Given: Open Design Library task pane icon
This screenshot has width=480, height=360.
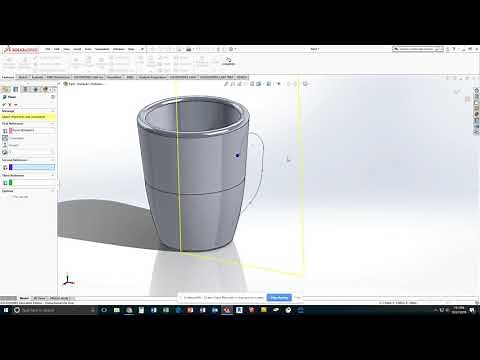Looking at the screenshot, I should coord(477,96).
